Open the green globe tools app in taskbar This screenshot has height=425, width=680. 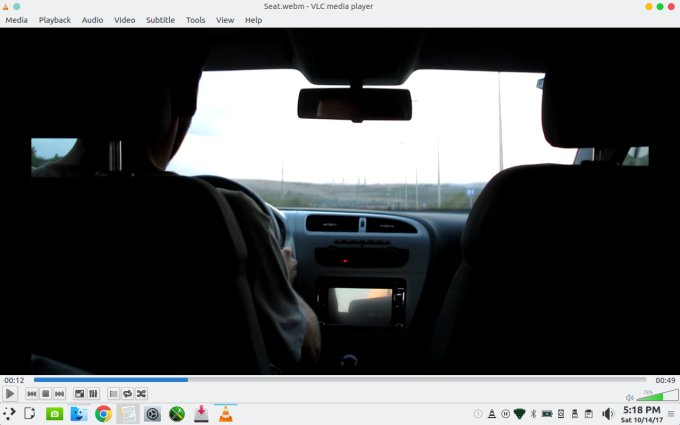point(177,414)
